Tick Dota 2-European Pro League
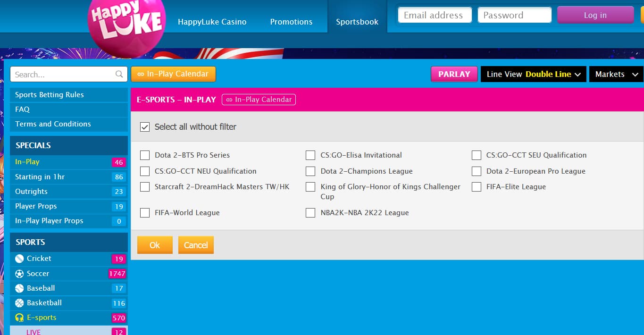Screen dimensions: 644x335 477,171
